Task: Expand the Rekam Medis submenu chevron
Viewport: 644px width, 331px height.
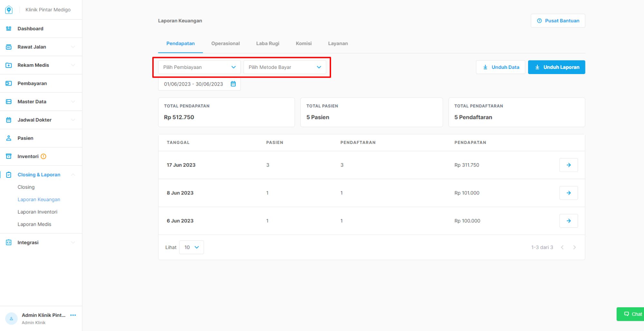Action: pos(73,65)
